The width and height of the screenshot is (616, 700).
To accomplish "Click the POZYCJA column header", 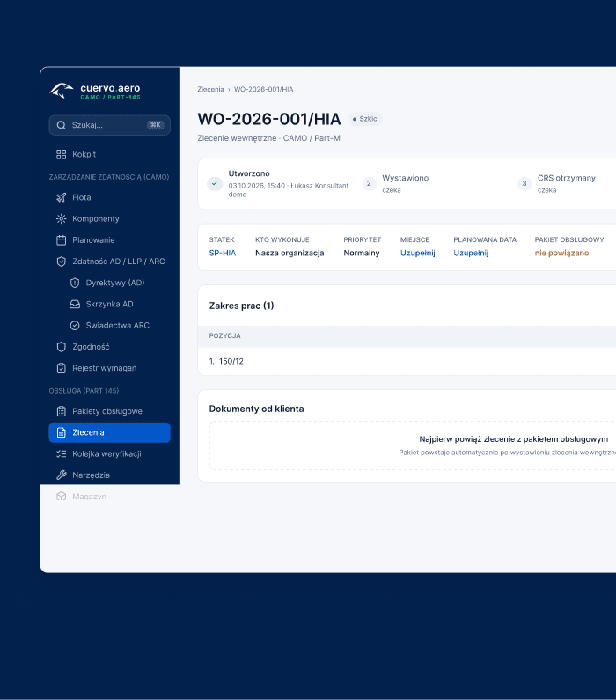I will tap(224, 335).
